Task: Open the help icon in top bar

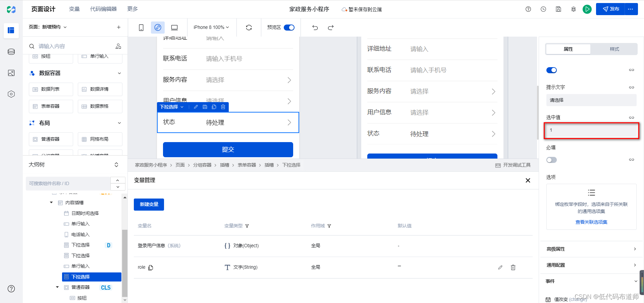Action: click(x=528, y=9)
